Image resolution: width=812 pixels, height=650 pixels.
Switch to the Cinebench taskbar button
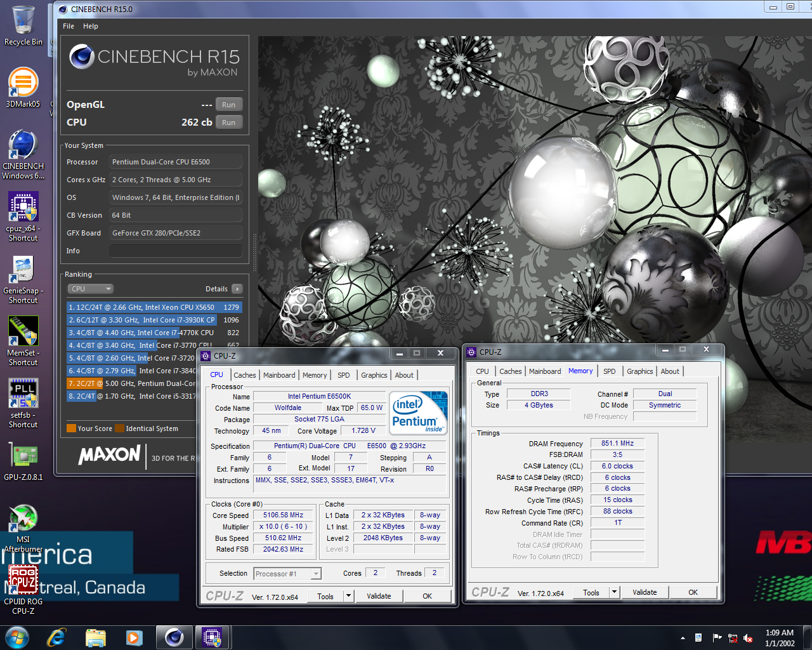pyautogui.click(x=174, y=637)
